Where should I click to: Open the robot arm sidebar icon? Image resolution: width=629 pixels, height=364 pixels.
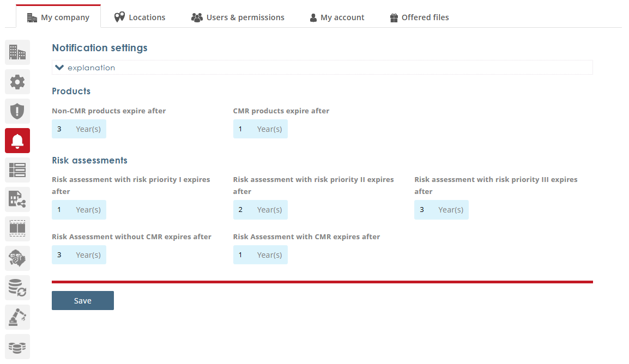pyautogui.click(x=17, y=317)
